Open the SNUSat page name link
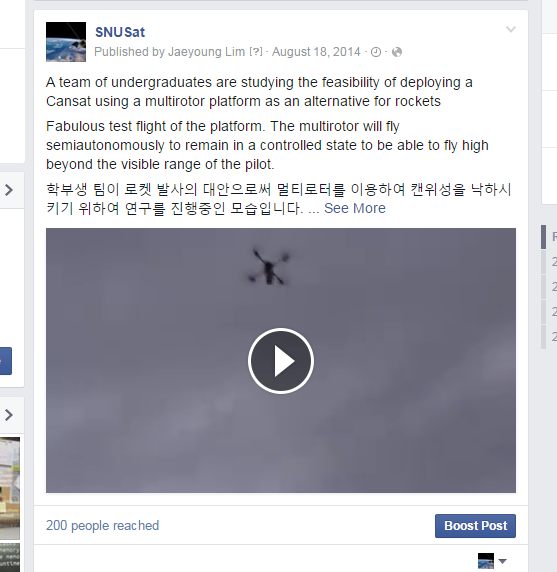557x572 pixels. (120, 32)
